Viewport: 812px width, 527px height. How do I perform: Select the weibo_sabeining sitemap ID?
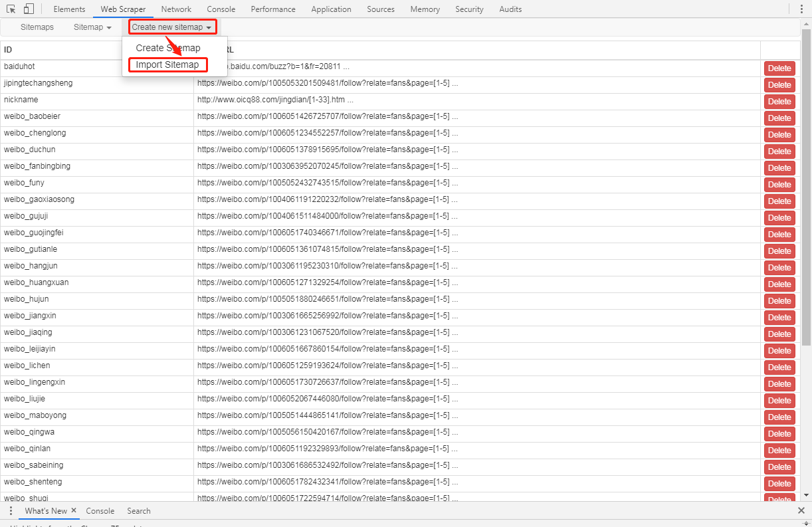(x=33, y=465)
